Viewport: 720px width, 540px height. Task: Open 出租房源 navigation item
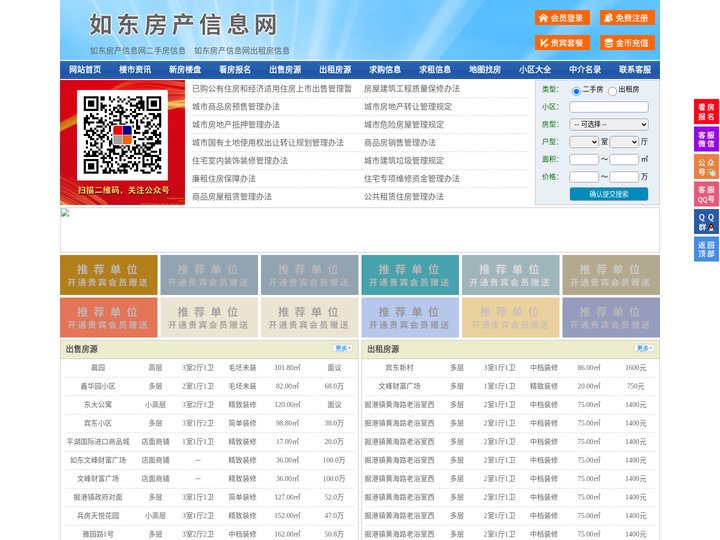tap(335, 70)
